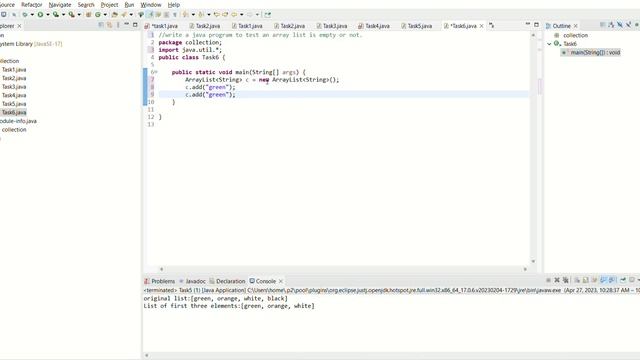Maximize the editor area

coord(536,25)
